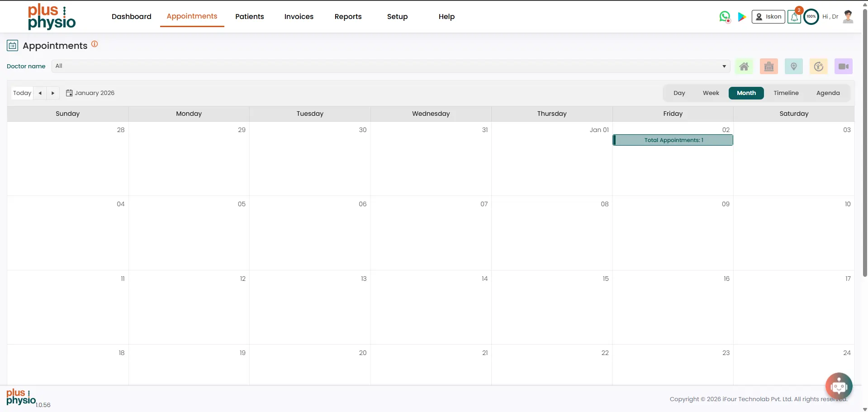This screenshot has height=412, width=868.
Task: Open Total Appointments: 1 entry on Friday
Action: tap(673, 140)
